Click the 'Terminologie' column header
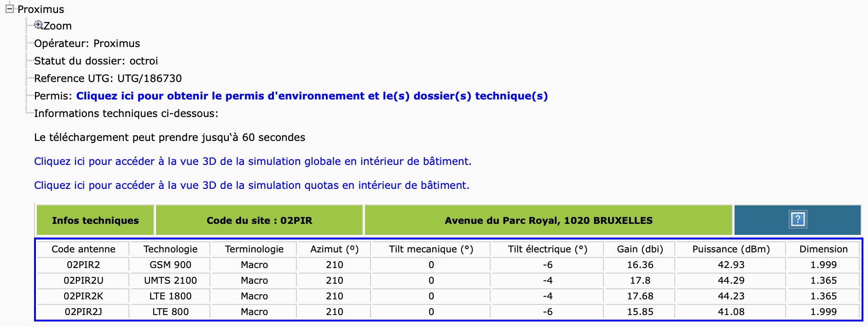Viewport: 868px width, 327px height. coord(254,249)
